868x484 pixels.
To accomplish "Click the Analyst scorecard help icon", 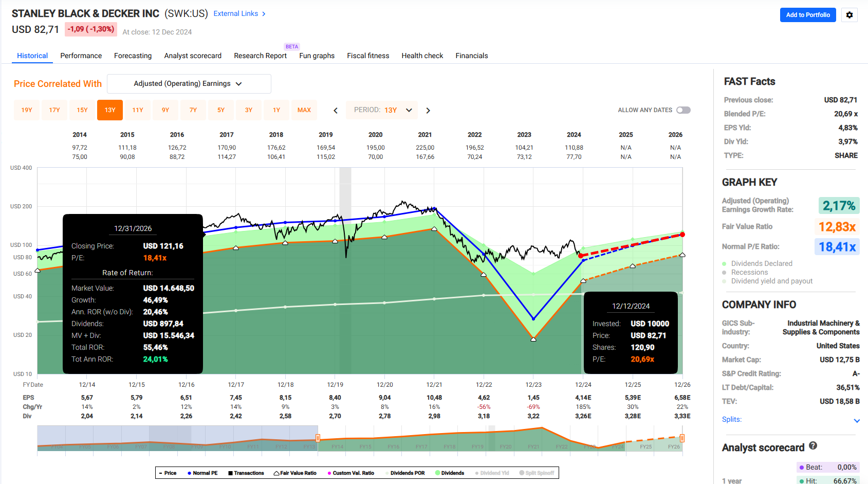I will tap(812, 446).
